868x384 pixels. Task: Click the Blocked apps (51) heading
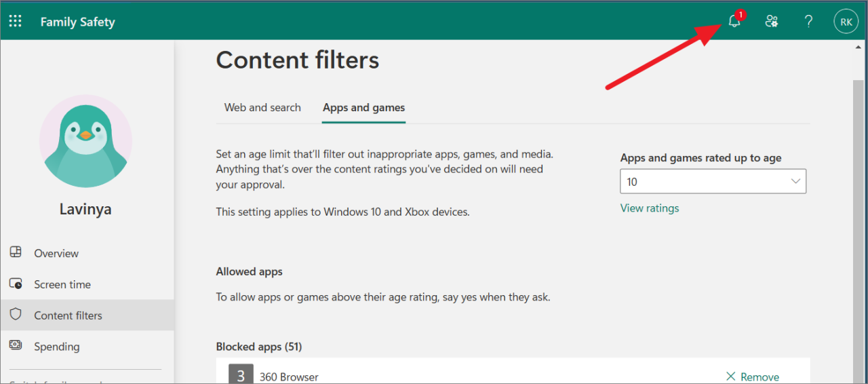point(259,347)
